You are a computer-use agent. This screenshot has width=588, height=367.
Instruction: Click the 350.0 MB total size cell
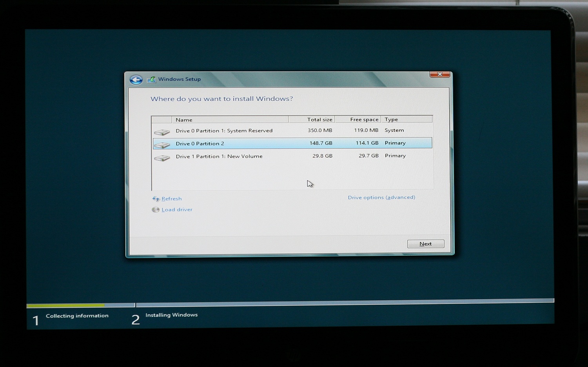coord(320,130)
